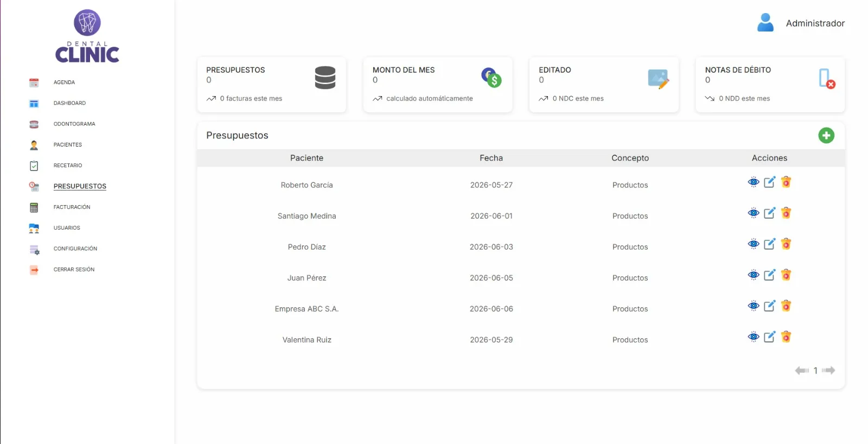Open the Facturación section
This screenshot has width=868, height=444.
(x=72, y=207)
